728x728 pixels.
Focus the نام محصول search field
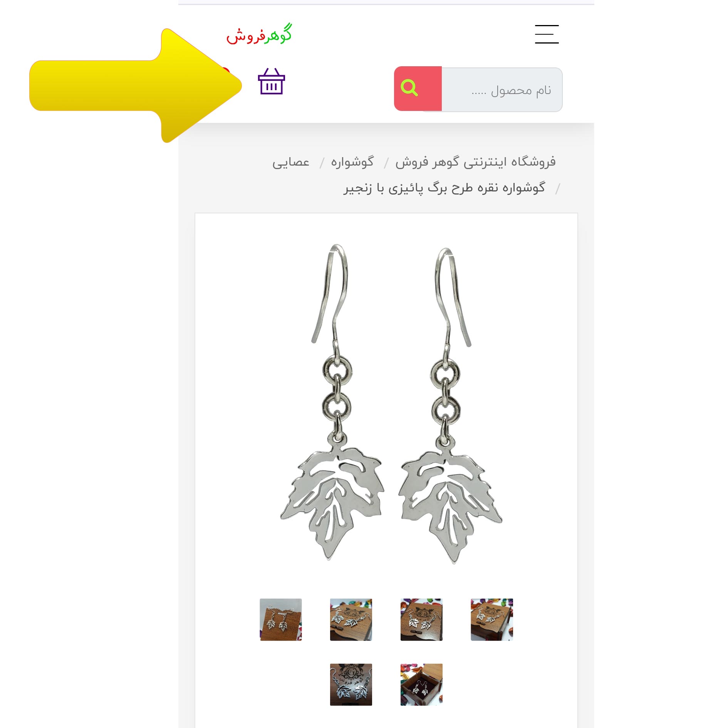(502, 90)
